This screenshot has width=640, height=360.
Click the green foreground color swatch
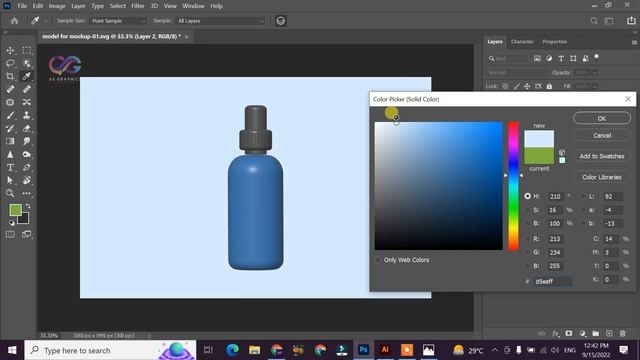[16, 210]
